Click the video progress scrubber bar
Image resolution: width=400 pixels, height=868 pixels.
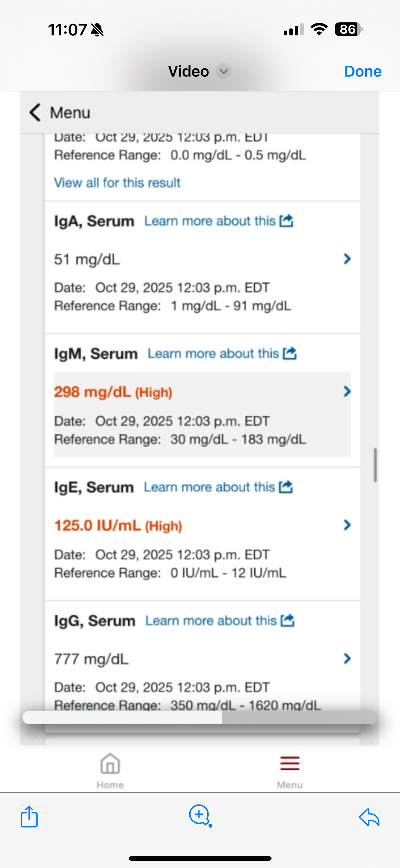pyautogui.click(x=200, y=717)
